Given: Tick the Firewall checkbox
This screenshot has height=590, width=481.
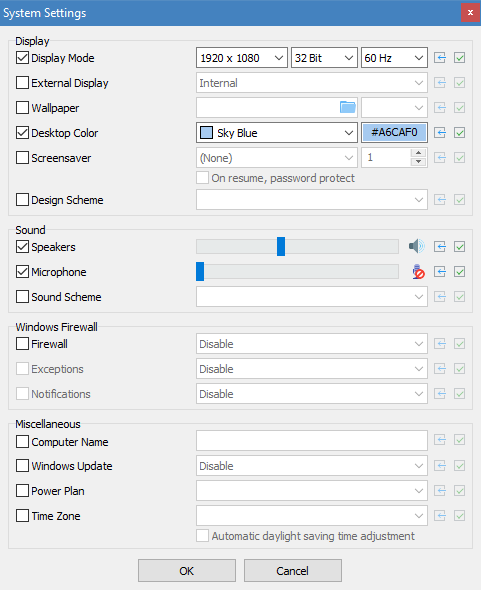Looking at the screenshot, I should (22, 344).
